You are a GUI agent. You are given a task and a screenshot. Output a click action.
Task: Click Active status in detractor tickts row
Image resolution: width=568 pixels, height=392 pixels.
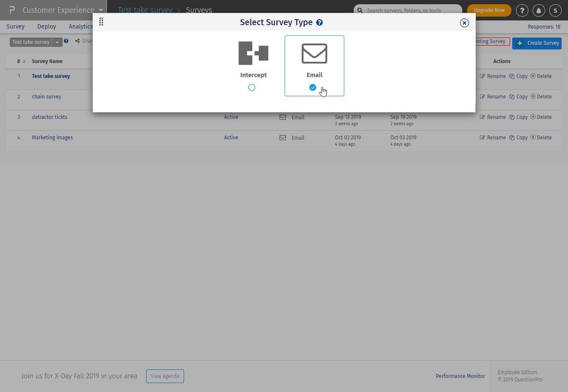point(231,117)
